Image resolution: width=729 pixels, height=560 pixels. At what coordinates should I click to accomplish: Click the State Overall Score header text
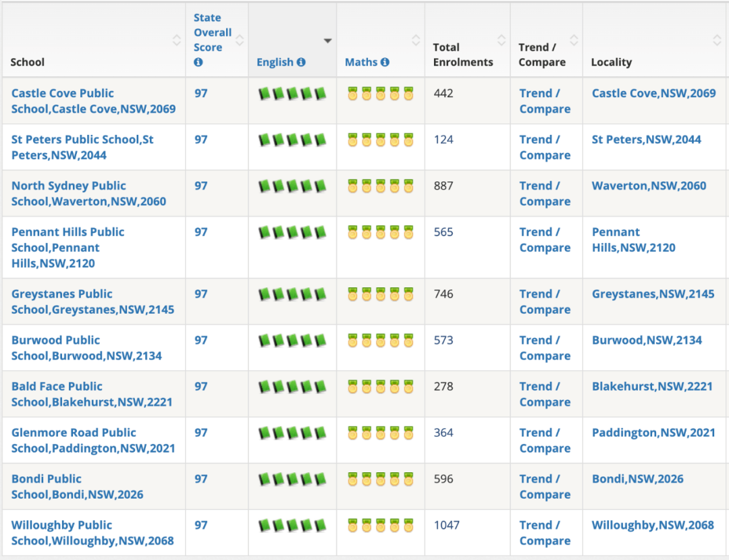click(213, 32)
